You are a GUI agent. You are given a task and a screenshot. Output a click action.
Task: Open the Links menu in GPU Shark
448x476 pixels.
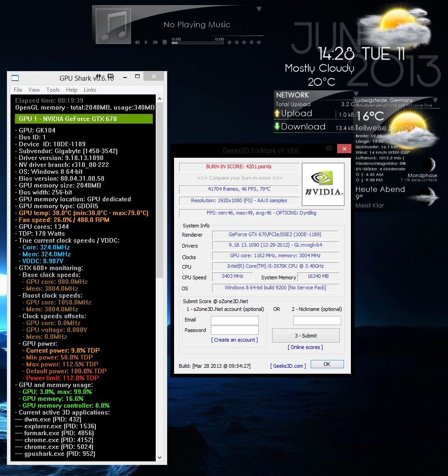(x=90, y=90)
